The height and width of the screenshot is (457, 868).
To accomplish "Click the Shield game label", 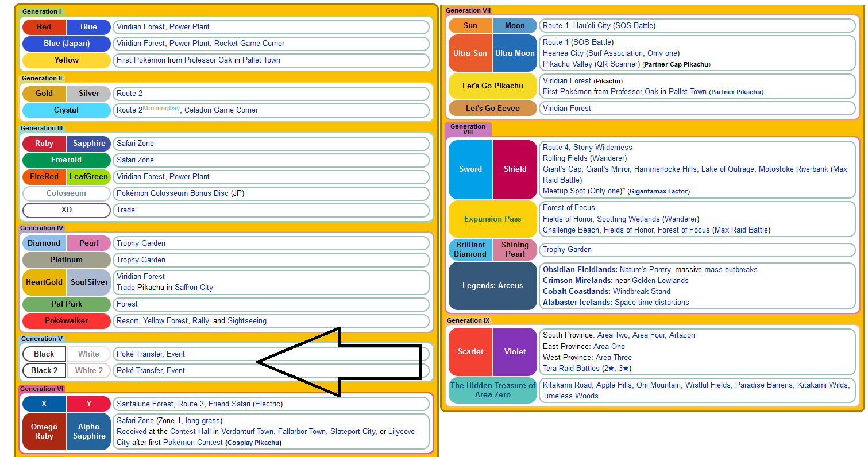I will (x=515, y=169).
